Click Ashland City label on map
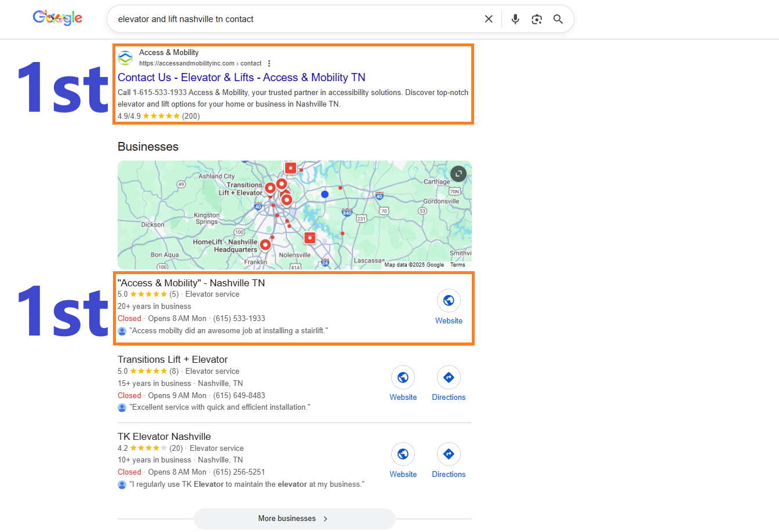The image size is (779, 532). tap(217, 176)
